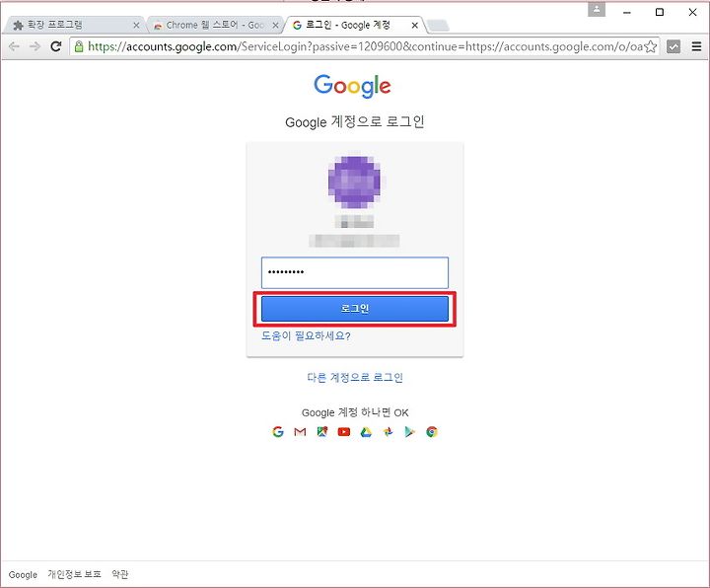Open the Google footer link
This screenshot has height=588, width=710.
(23, 574)
